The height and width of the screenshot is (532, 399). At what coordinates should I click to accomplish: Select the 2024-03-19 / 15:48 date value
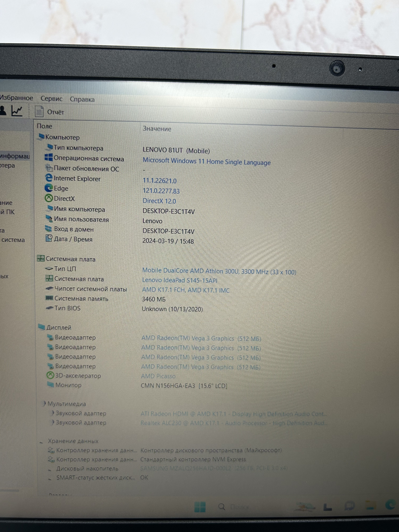tap(168, 241)
